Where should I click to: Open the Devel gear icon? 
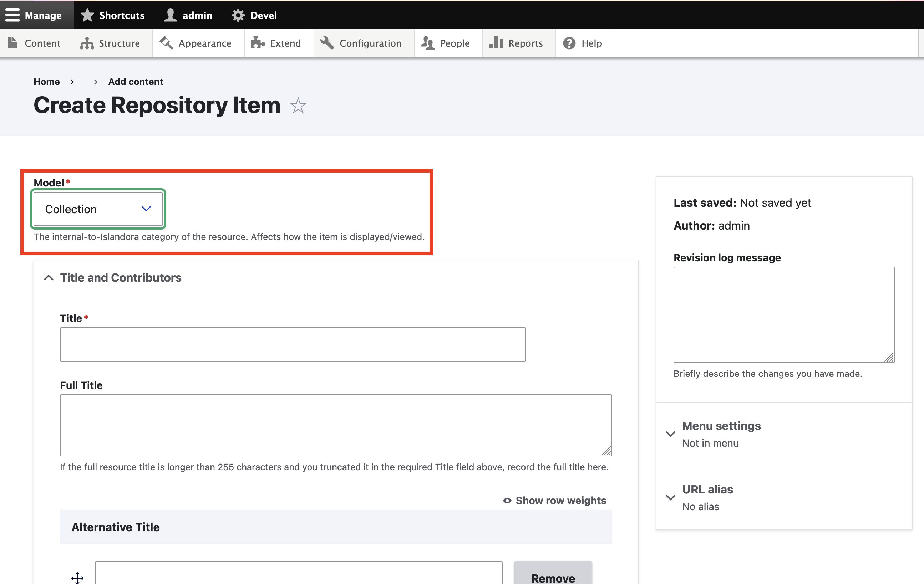coord(238,15)
